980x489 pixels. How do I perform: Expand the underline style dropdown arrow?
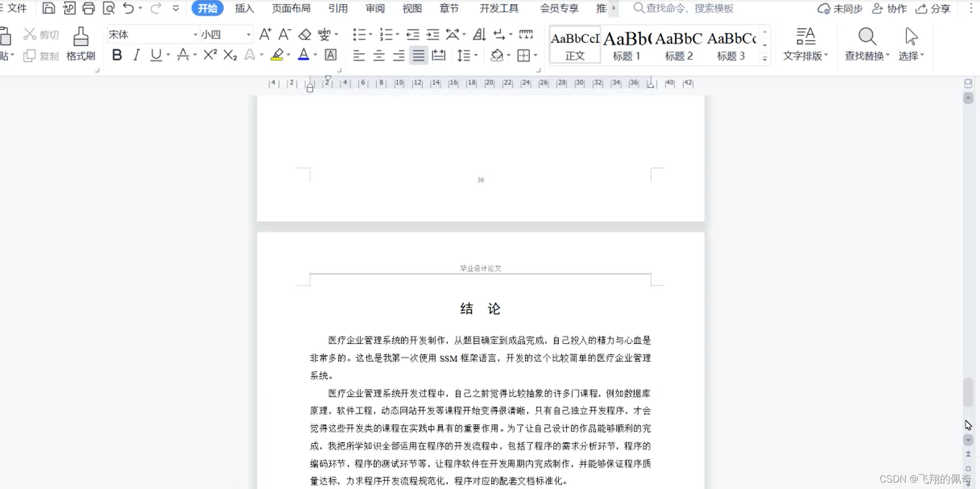tap(168, 55)
